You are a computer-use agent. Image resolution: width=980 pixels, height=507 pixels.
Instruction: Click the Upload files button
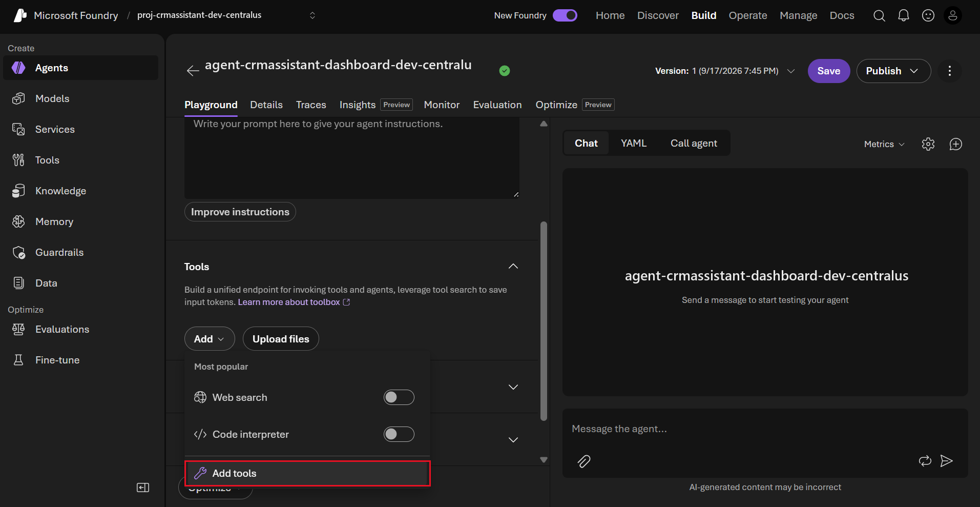pos(281,339)
